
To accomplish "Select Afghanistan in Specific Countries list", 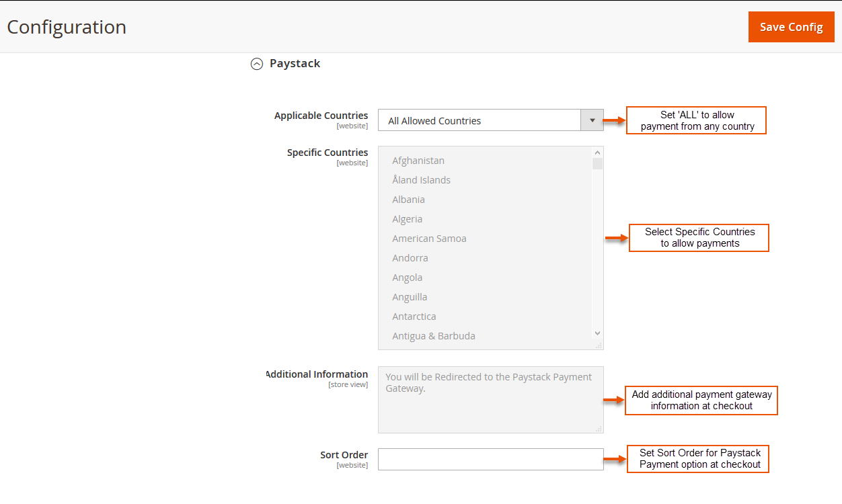I will point(418,161).
